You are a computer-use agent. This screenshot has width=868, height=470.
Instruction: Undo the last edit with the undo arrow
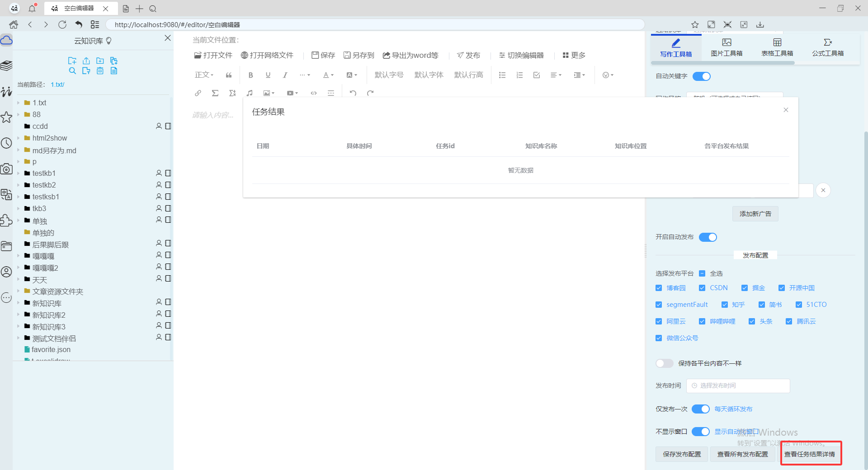353,93
